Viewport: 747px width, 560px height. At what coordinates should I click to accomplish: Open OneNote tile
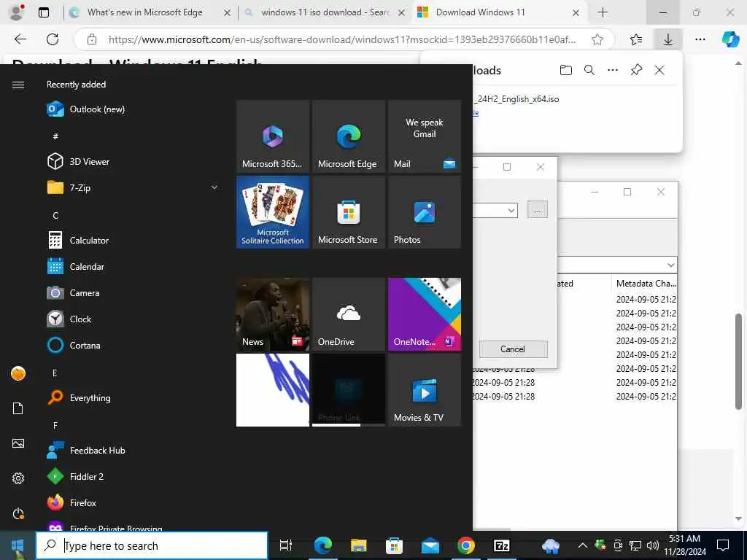[425, 314]
